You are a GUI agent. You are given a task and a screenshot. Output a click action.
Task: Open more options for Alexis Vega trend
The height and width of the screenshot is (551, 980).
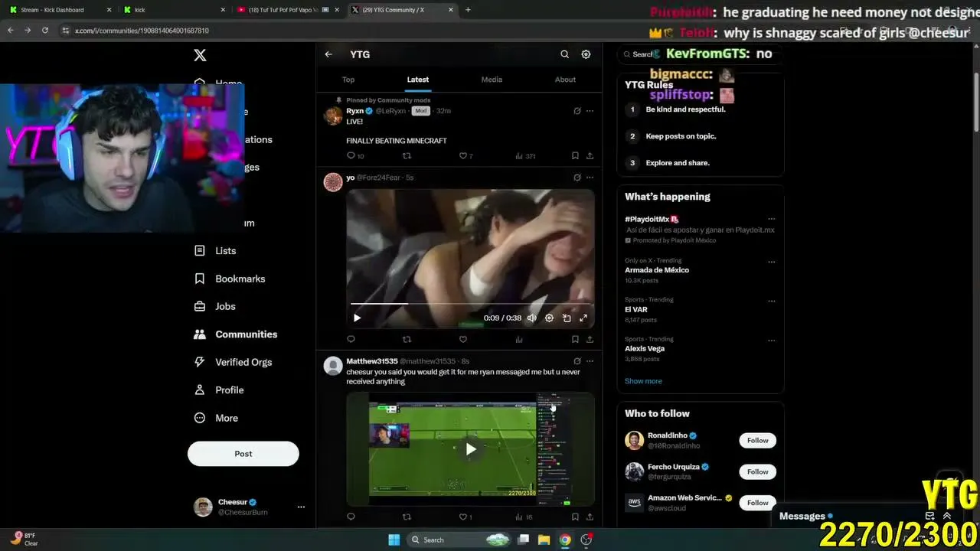(771, 341)
